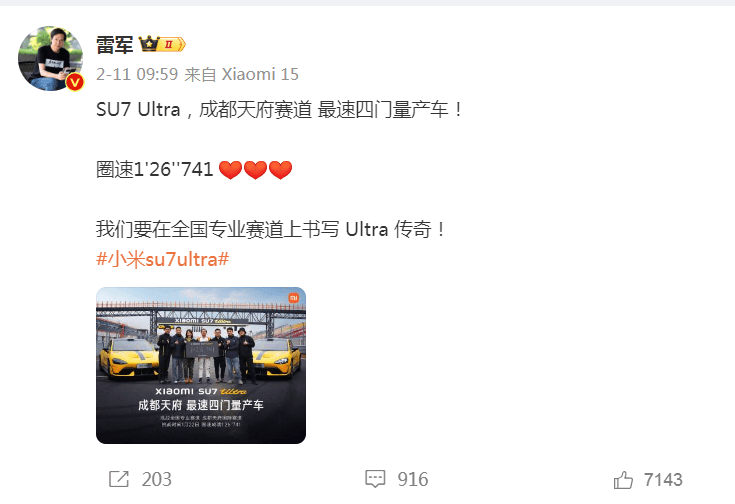Click the level II member badge
Image resolution: width=735 pixels, height=504 pixels.
[172, 45]
